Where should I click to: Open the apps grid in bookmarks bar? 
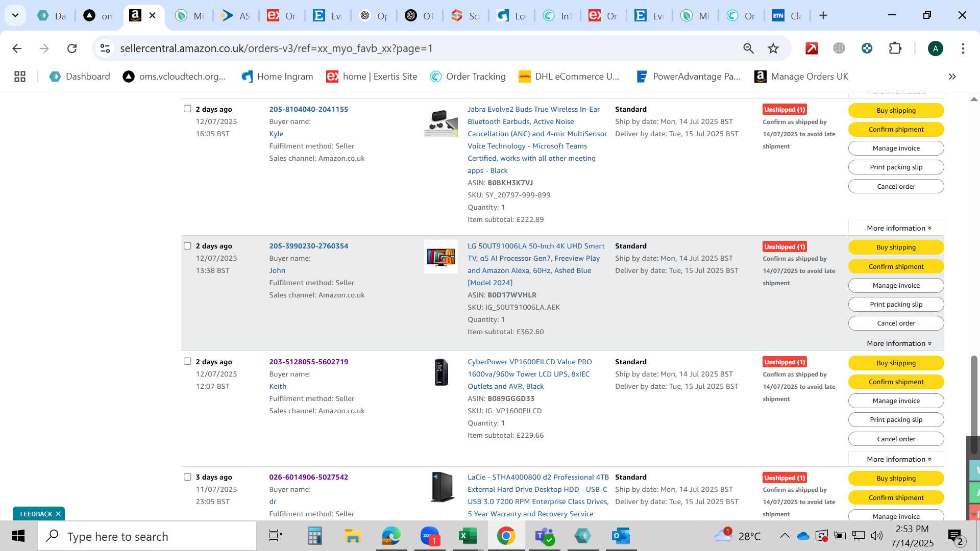pyautogui.click(x=20, y=77)
